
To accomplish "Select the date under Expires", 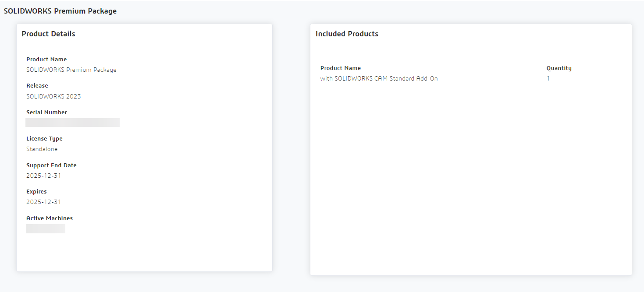I will pos(43,202).
